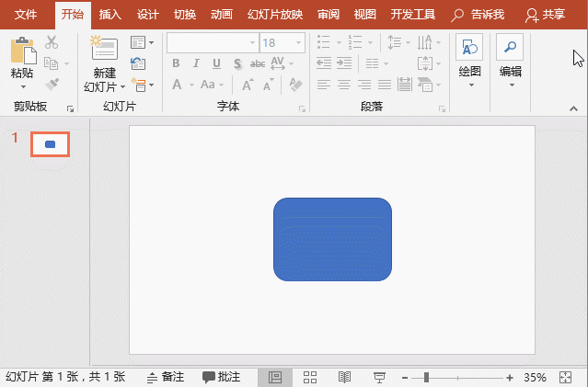This screenshot has height=387, width=588.
Task: Toggle italic formatting
Action: (196, 63)
